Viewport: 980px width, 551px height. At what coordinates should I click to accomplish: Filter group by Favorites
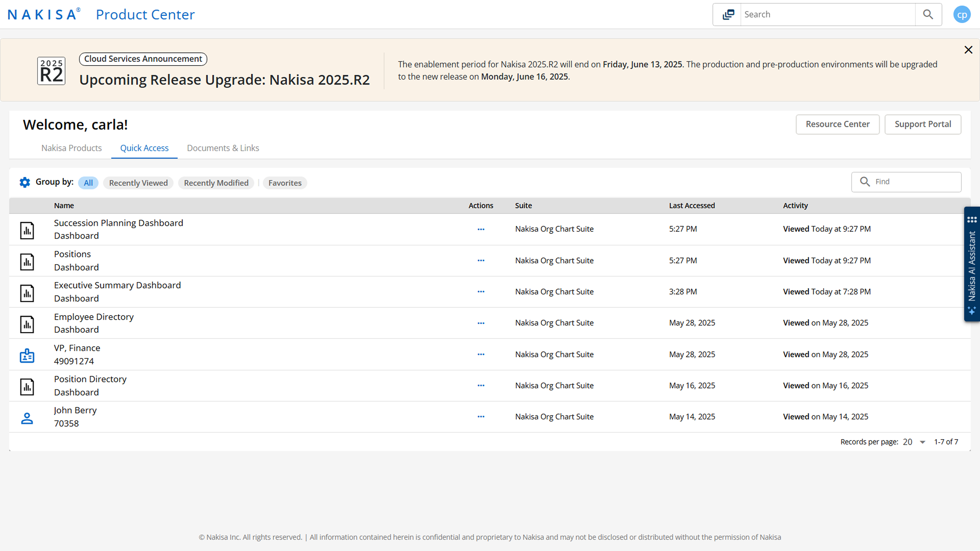point(285,183)
